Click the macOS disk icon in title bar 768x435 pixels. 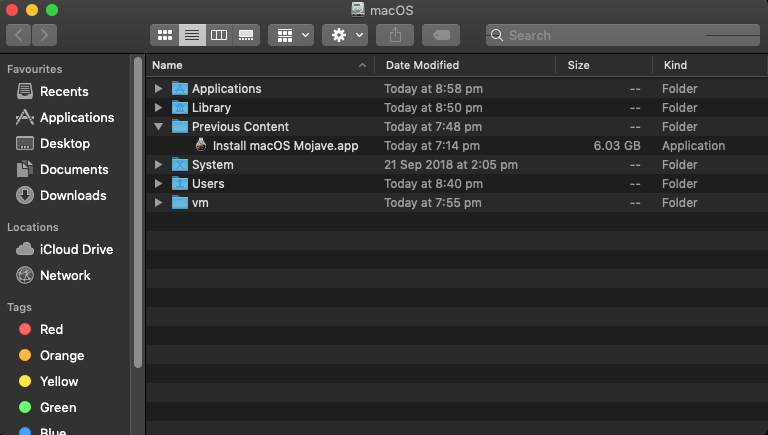click(358, 9)
